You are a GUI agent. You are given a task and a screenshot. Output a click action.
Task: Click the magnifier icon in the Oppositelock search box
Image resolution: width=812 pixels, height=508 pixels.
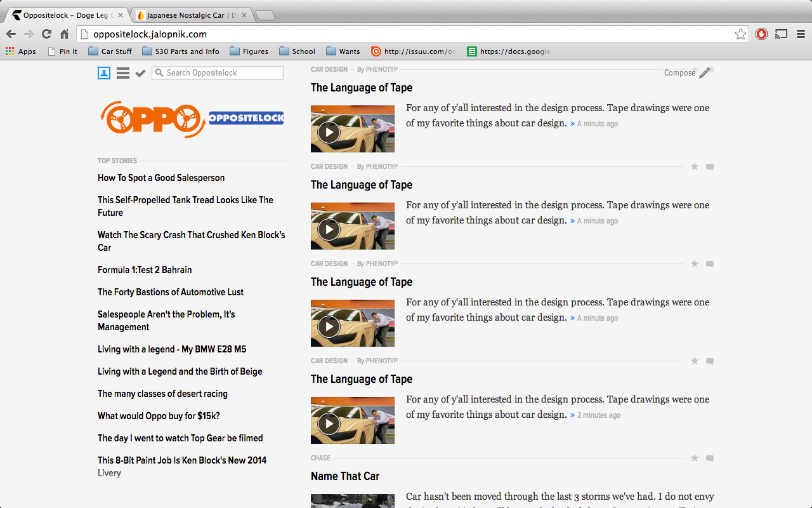coord(159,73)
